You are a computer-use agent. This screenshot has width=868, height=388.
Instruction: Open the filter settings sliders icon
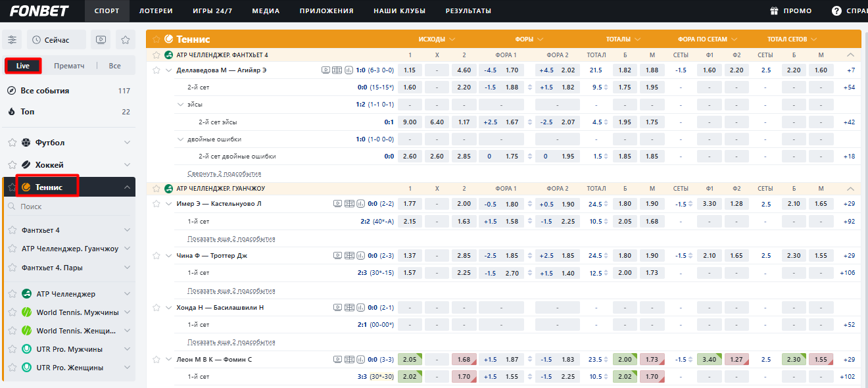pyautogui.click(x=12, y=40)
